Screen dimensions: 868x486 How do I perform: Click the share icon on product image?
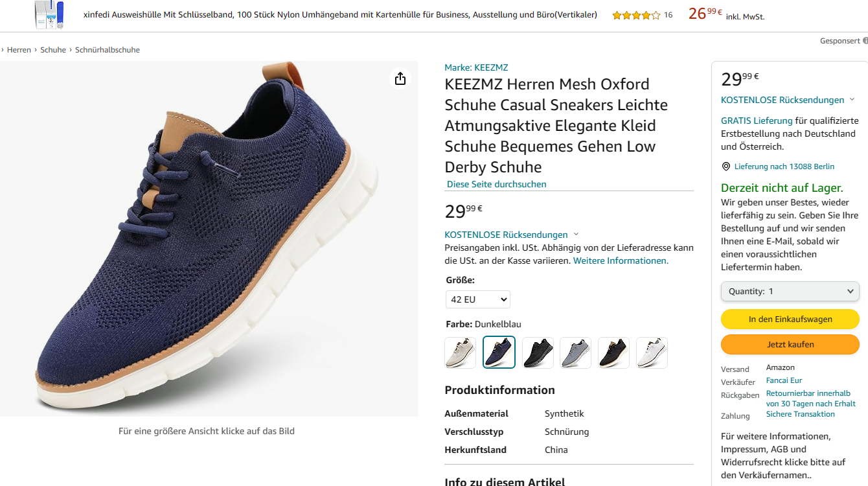click(x=400, y=78)
